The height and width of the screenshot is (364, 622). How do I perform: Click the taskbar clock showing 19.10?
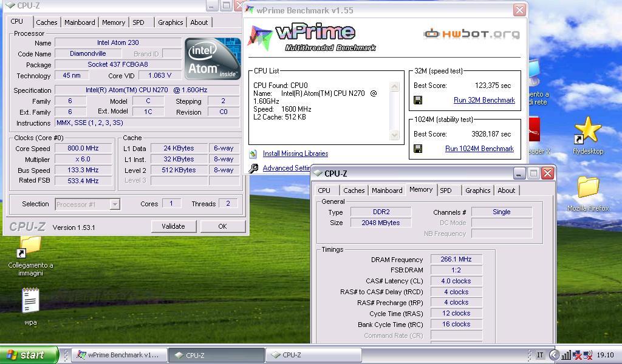click(606, 355)
